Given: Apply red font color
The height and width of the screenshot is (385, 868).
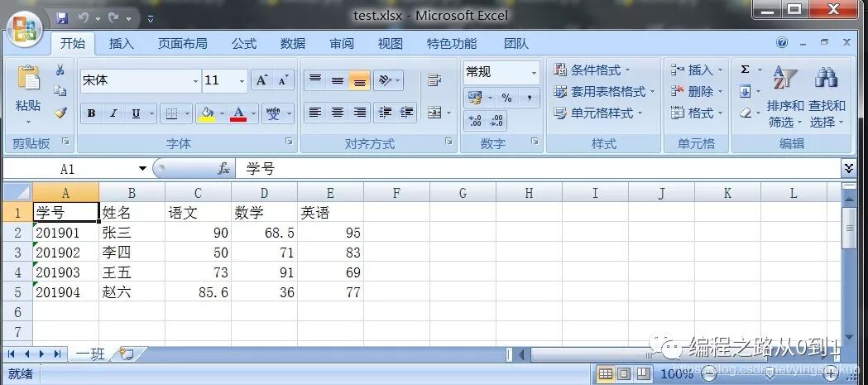Looking at the screenshot, I should pyautogui.click(x=238, y=113).
